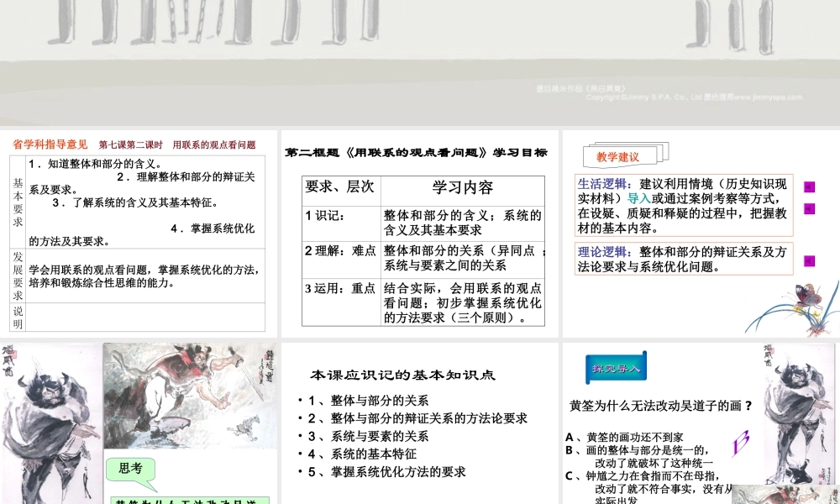The image size is (840, 504).
Task: Select the Zhong Kui portrait left of the 思考 callout
Action: click(x=51, y=423)
